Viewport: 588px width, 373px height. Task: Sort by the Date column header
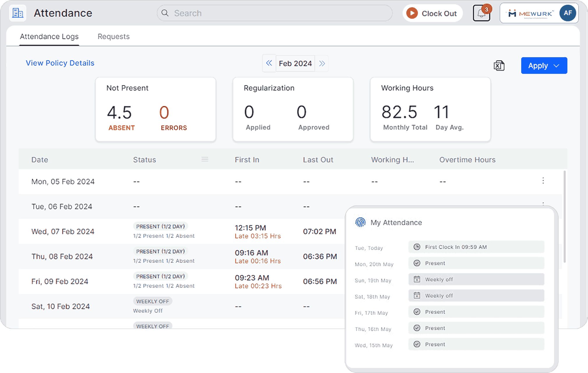[40, 160]
